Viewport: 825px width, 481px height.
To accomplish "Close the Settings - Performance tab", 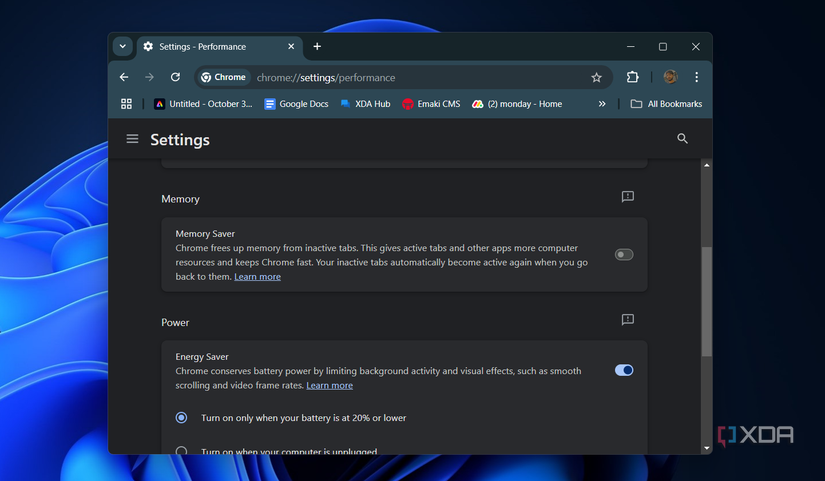I will point(291,46).
